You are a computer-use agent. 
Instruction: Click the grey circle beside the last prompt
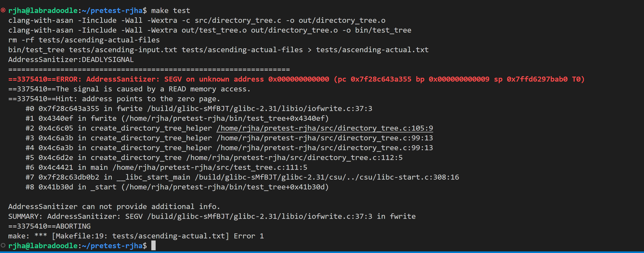coord(3,245)
